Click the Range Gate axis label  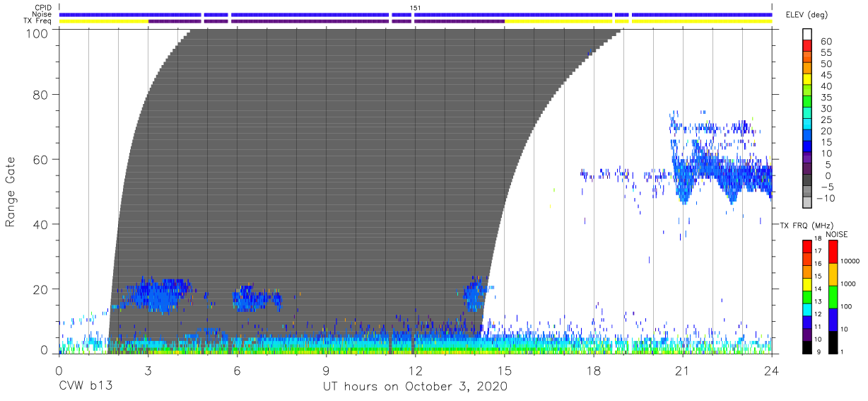click(11, 192)
